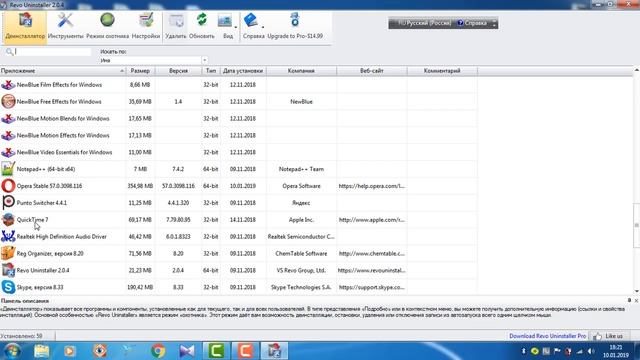Screen dimensions: 640x360
Task: Close the description panel
Action: (x=636, y=300)
